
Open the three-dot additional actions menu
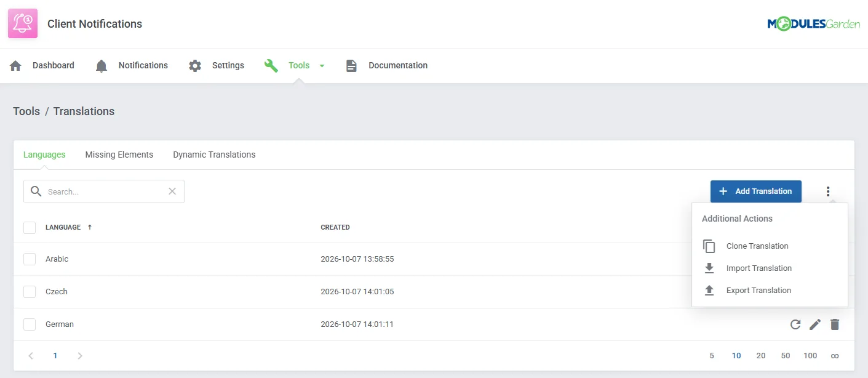[829, 191]
